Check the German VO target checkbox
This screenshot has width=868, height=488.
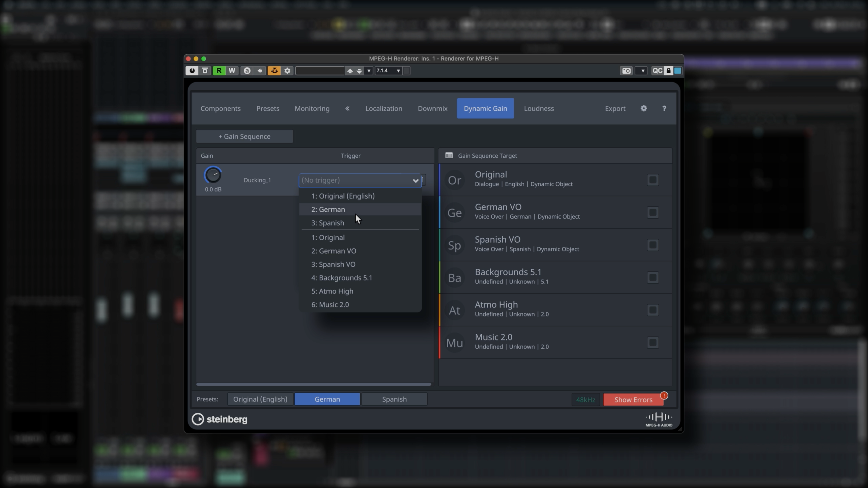click(653, 212)
